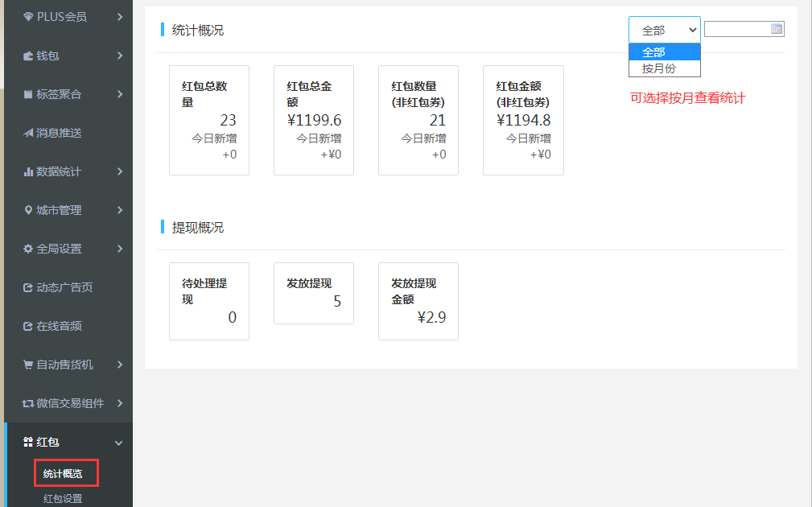
Task: Open the 全部 statistics filter dropdown
Action: tap(664, 30)
